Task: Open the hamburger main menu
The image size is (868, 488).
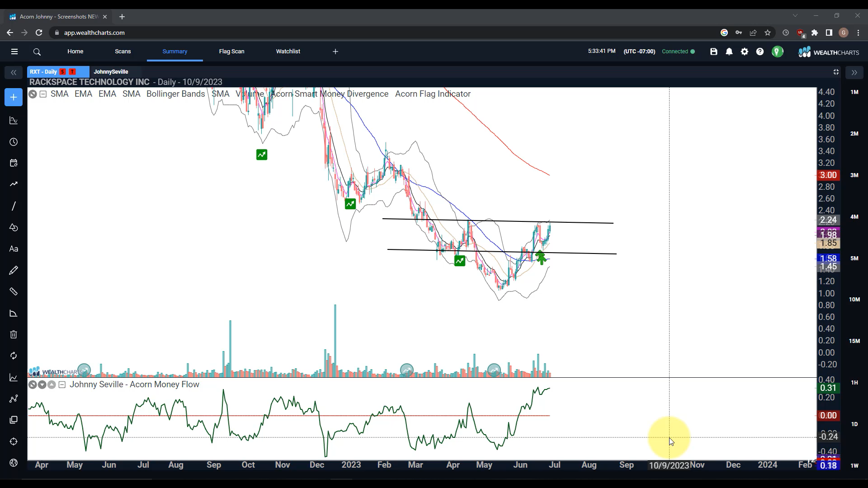Action: coord(14,52)
